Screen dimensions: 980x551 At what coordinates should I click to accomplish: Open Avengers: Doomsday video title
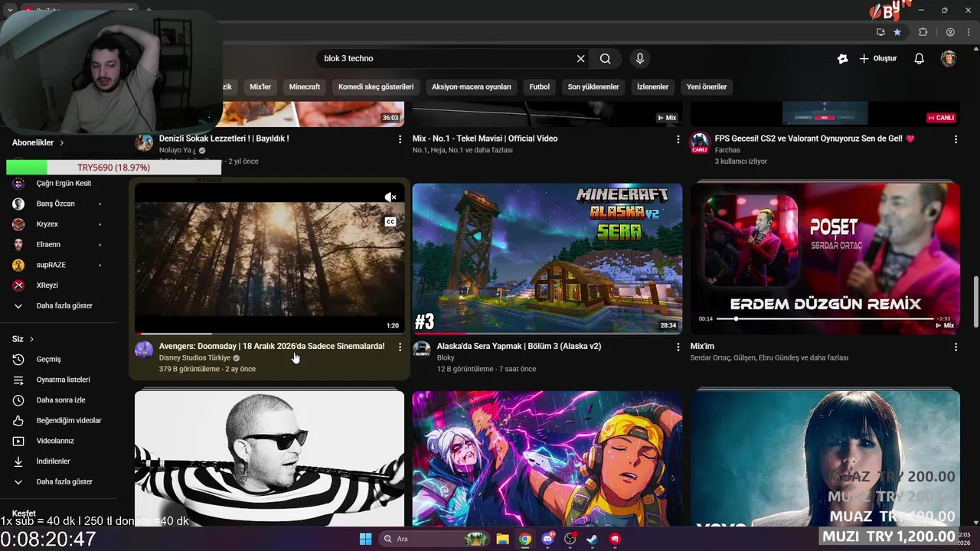272,347
